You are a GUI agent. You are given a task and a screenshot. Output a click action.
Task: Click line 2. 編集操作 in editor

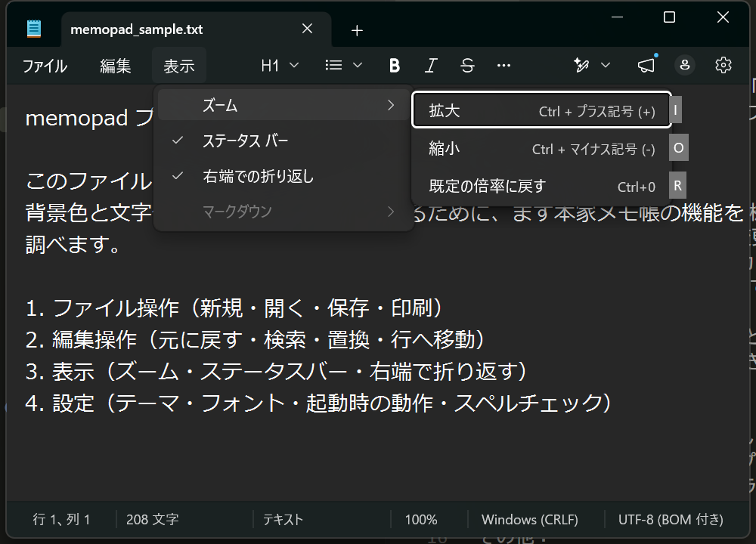pos(255,340)
